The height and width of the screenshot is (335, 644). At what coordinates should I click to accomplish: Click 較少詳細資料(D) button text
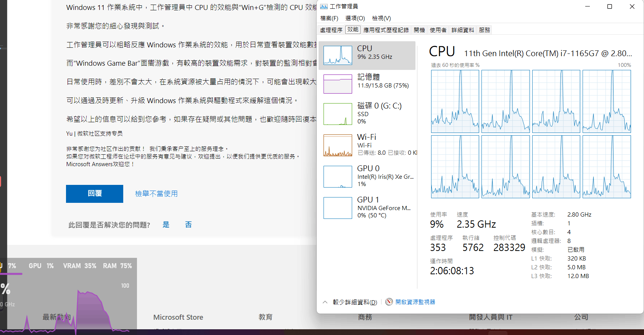(x=355, y=302)
